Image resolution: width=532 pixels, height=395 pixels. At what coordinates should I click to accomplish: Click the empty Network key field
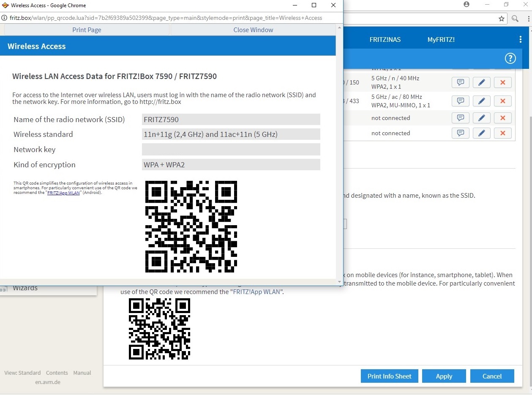231,150
